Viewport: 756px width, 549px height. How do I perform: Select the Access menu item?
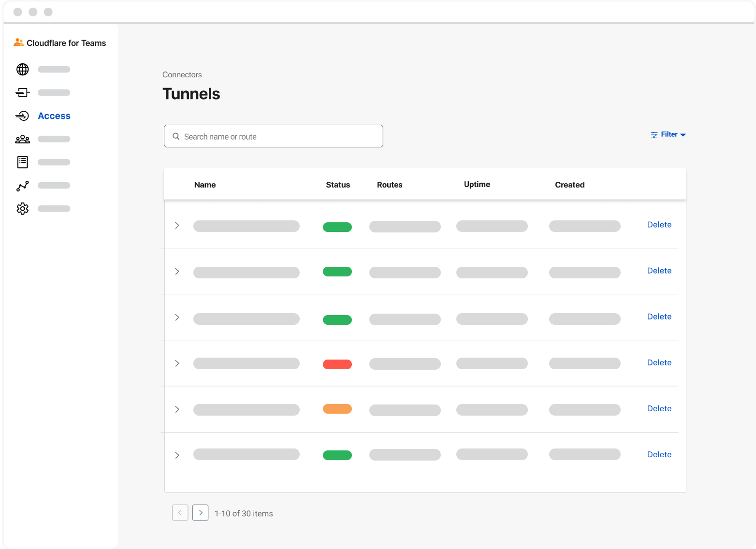click(54, 116)
